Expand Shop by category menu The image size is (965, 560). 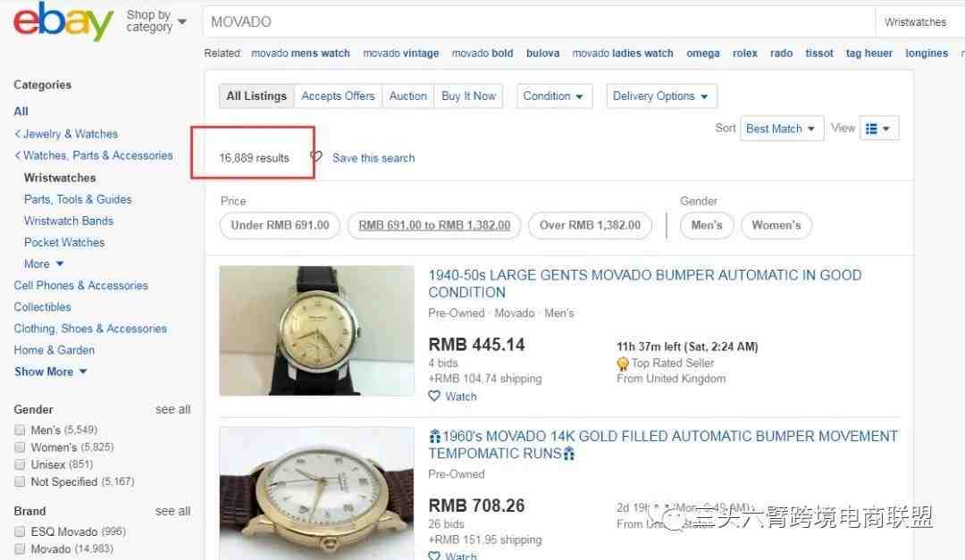click(156, 21)
